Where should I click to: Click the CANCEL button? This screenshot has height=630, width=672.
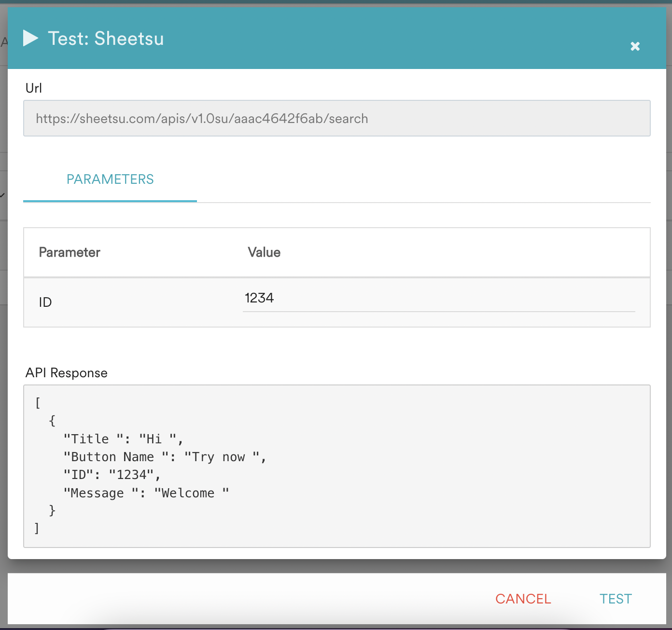click(523, 599)
